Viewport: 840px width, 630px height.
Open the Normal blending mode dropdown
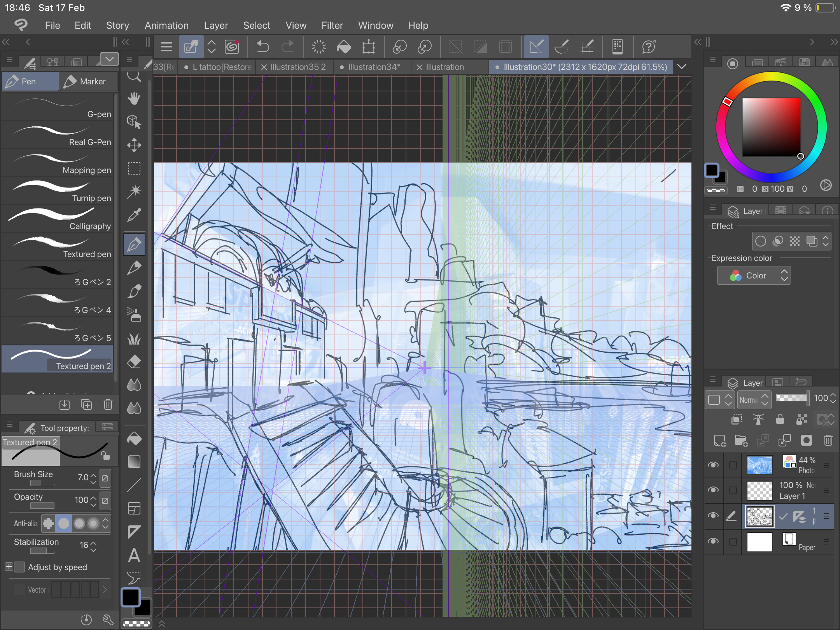(x=754, y=399)
